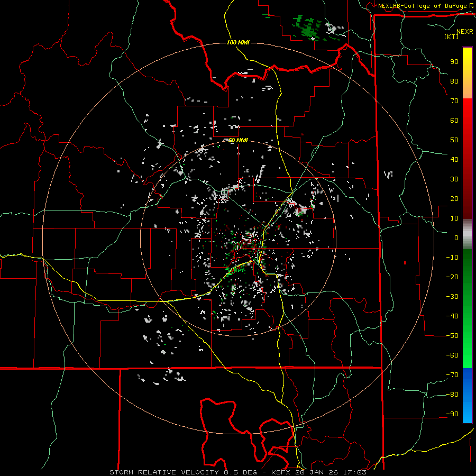Pick the green negative-velocity segment of color bar

tap(467, 308)
